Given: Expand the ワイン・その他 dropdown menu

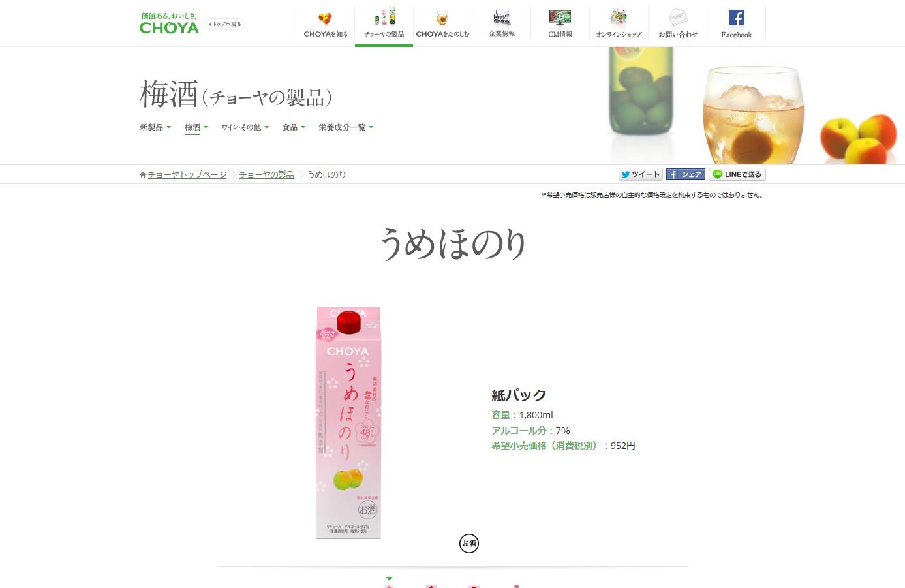Looking at the screenshot, I should (x=245, y=127).
